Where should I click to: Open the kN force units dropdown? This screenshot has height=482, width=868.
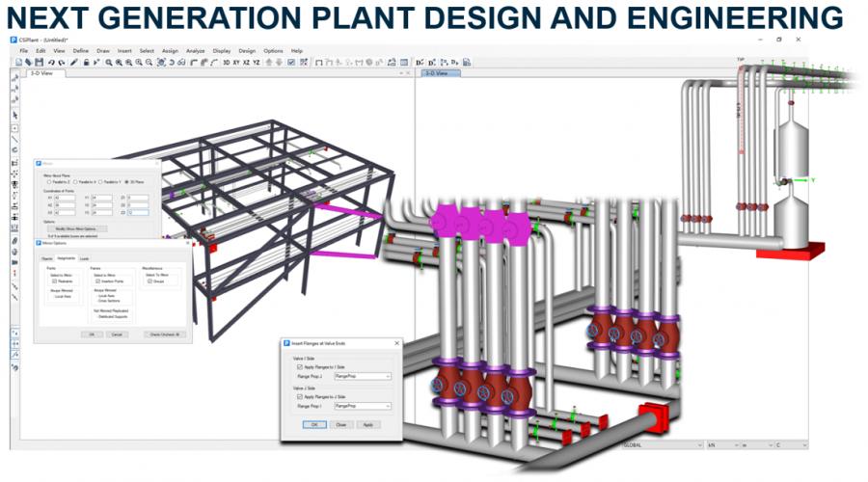737,446
